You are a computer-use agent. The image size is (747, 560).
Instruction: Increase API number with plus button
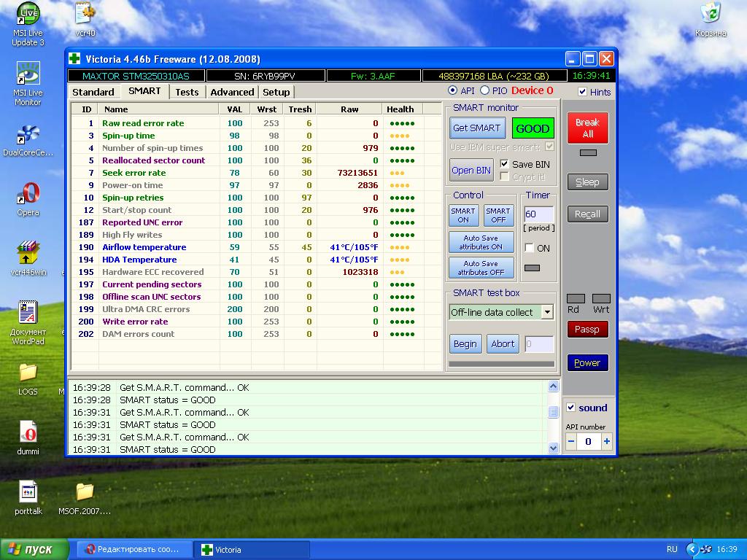606,442
